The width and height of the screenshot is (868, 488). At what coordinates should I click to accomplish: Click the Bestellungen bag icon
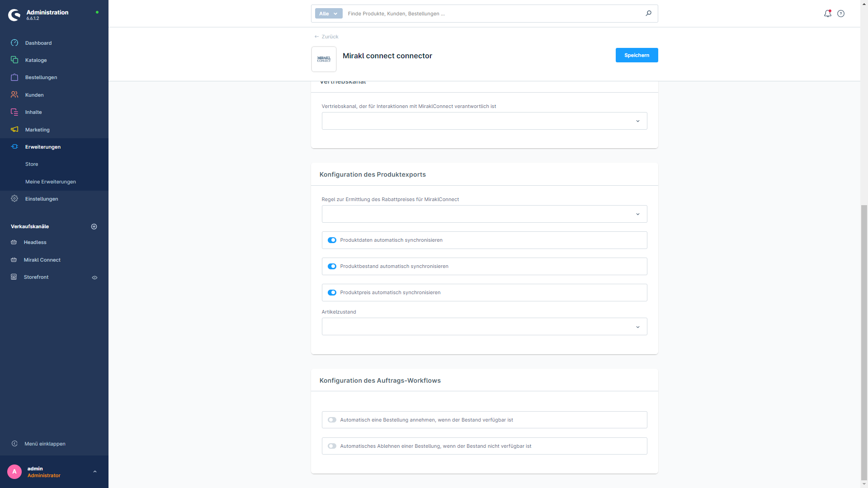coord(14,77)
